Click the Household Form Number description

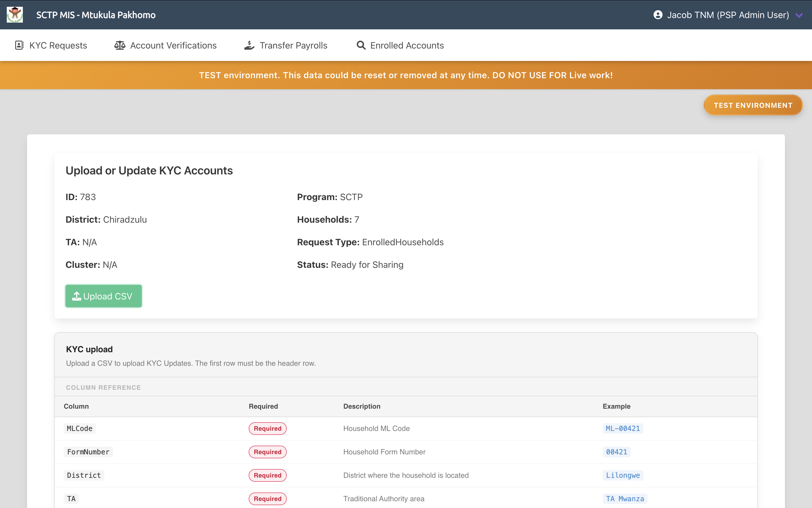pyautogui.click(x=384, y=452)
